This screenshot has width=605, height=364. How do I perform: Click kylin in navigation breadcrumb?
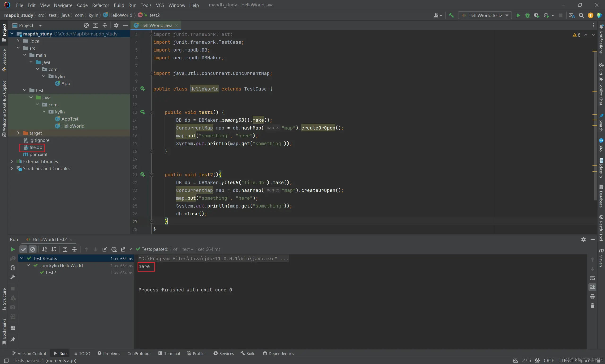click(93, 15)
